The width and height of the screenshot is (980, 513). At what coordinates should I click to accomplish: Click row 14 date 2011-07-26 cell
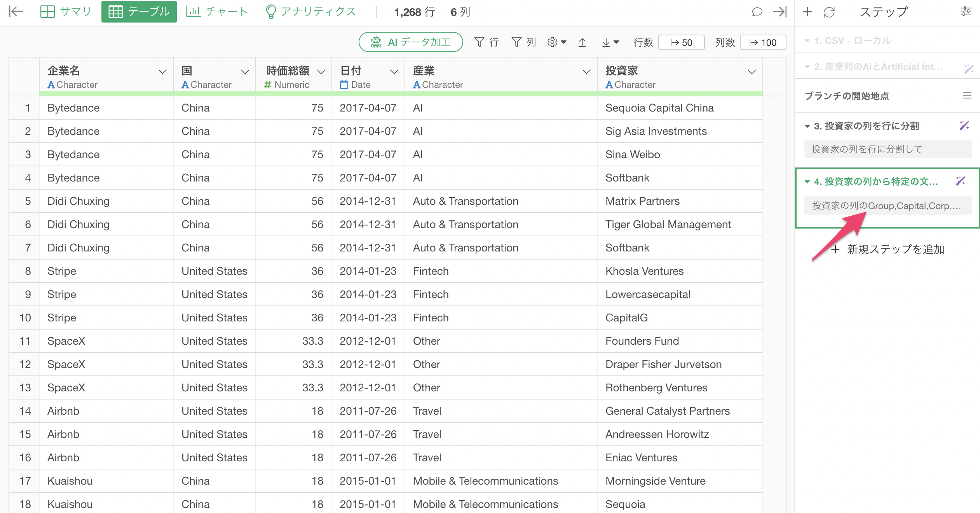coord(368,411)
